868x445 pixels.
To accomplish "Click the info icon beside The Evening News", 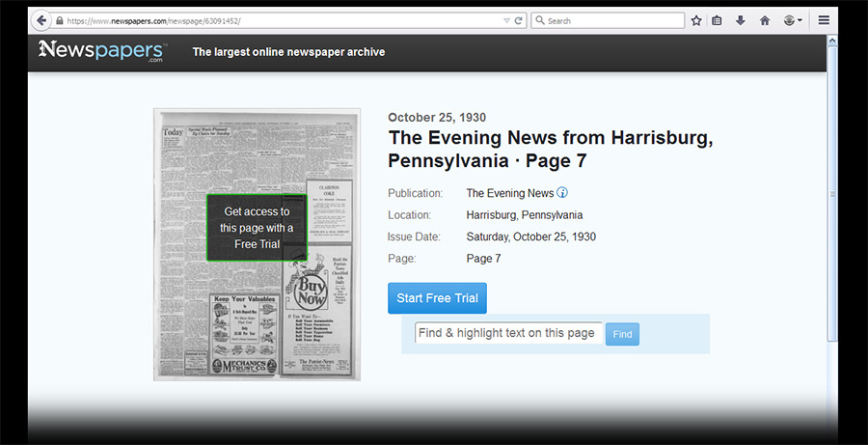I will 562,193.
